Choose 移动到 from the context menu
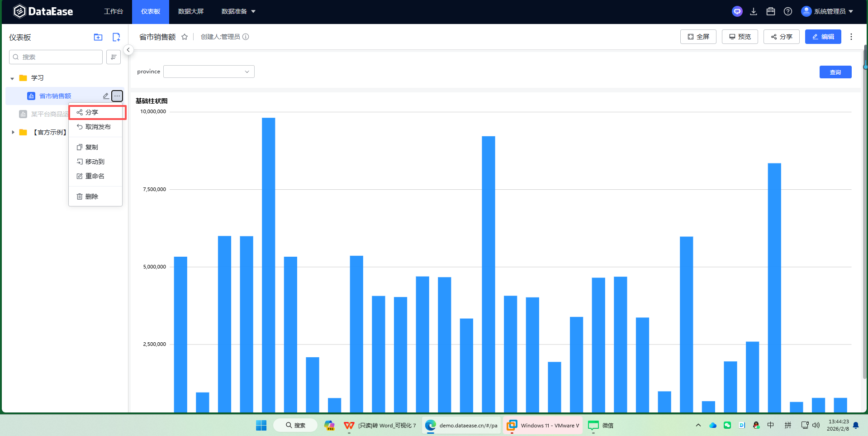The image size is (868, 436). 95,162
